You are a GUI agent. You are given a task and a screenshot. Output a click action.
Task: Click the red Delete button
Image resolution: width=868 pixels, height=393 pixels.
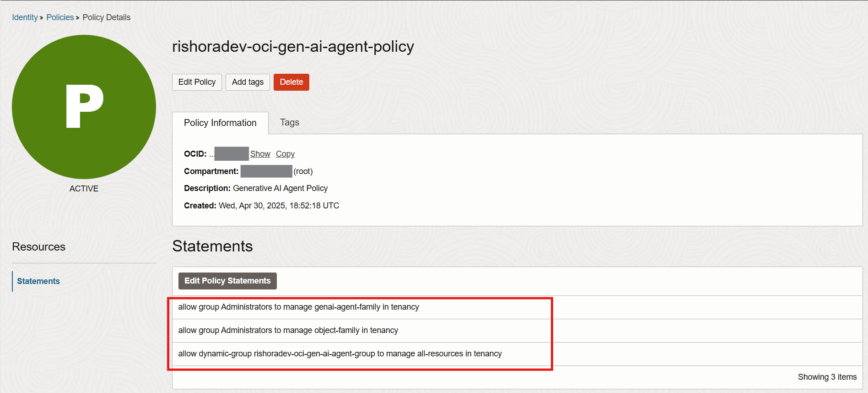click(291, 82)
